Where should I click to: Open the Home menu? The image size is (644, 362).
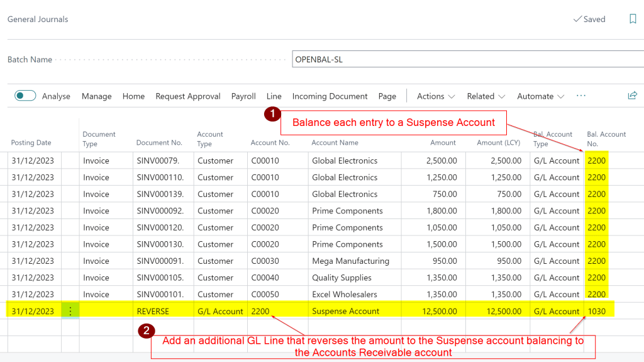(133, 96)
